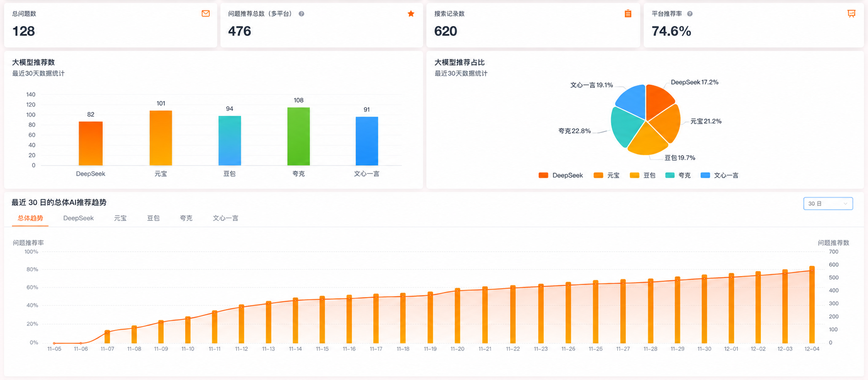The image size is (868, 380).
Task: Toggle 元宝 legend item in pie chart
Action: (x=606, y=175)
